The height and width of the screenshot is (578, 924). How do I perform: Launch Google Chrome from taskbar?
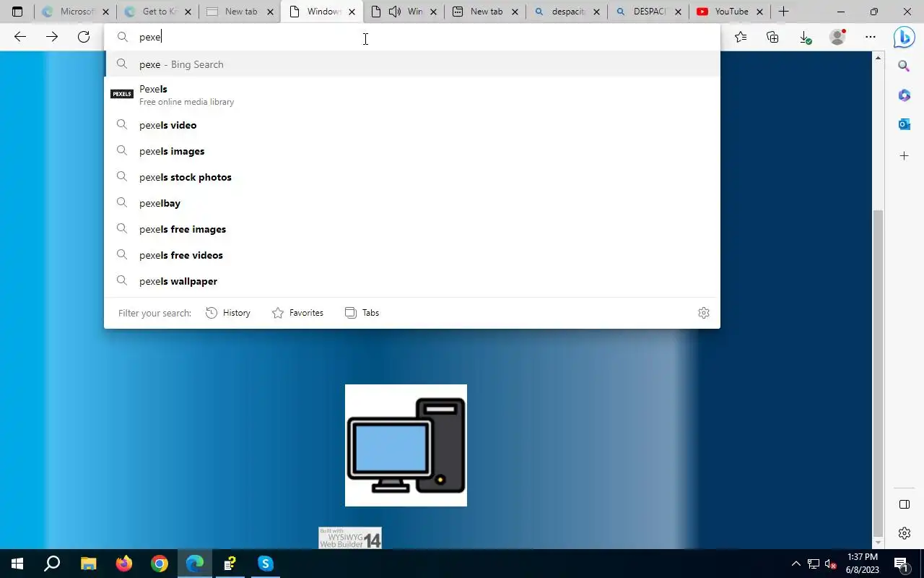pos(160,564)
